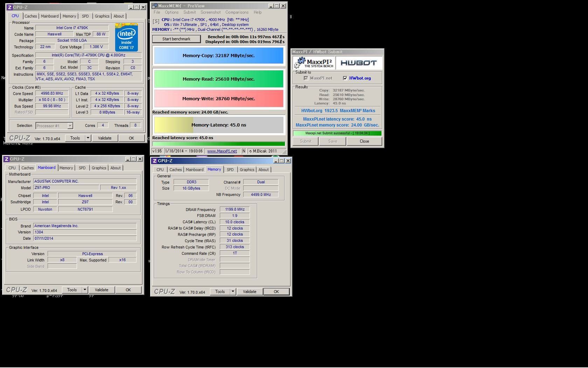Click the BIOS Version 1304 field
This screenshot has width=588, height=368.
point(85,232)
